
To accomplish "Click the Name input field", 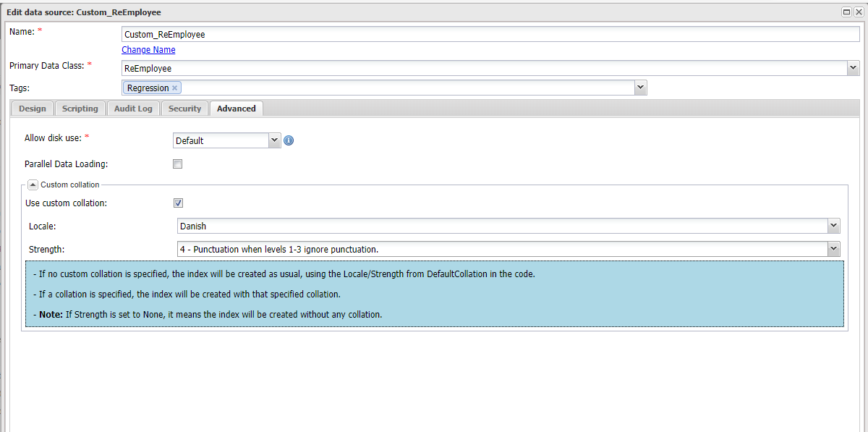I will click(490, 34).
